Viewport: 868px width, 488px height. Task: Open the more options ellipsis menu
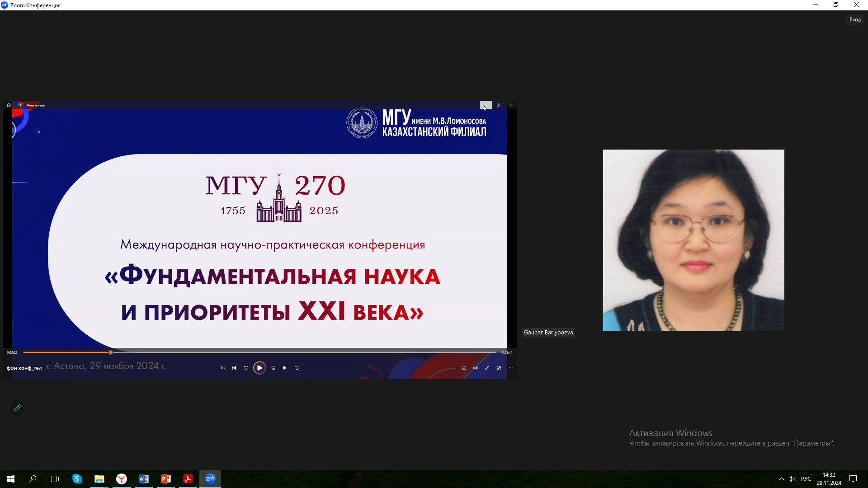click(511, 368)
